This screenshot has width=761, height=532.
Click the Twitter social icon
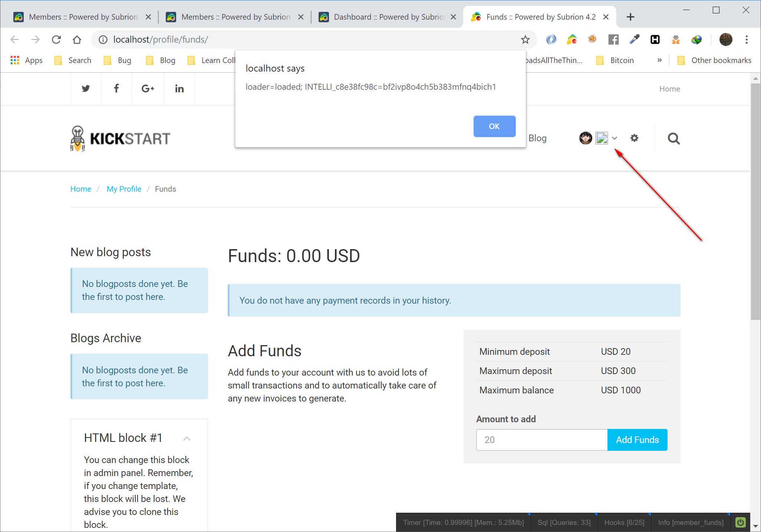pyautogui.click(x=86, y=89)
